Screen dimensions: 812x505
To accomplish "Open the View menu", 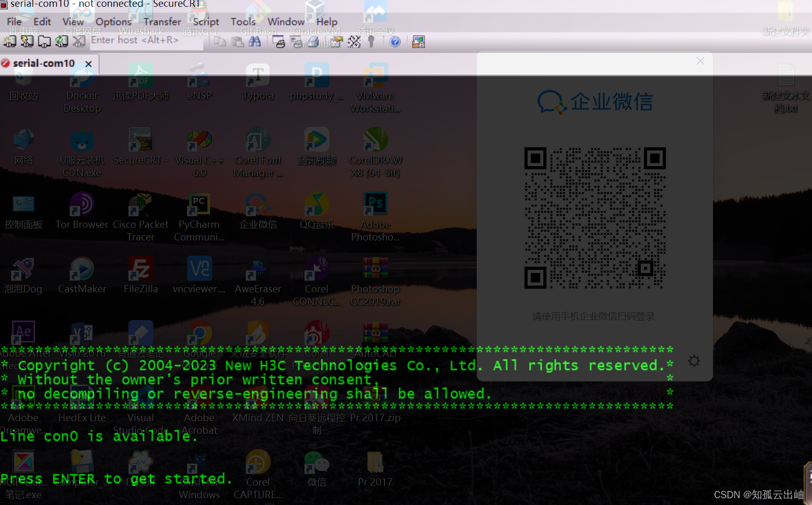I will 73,21.
